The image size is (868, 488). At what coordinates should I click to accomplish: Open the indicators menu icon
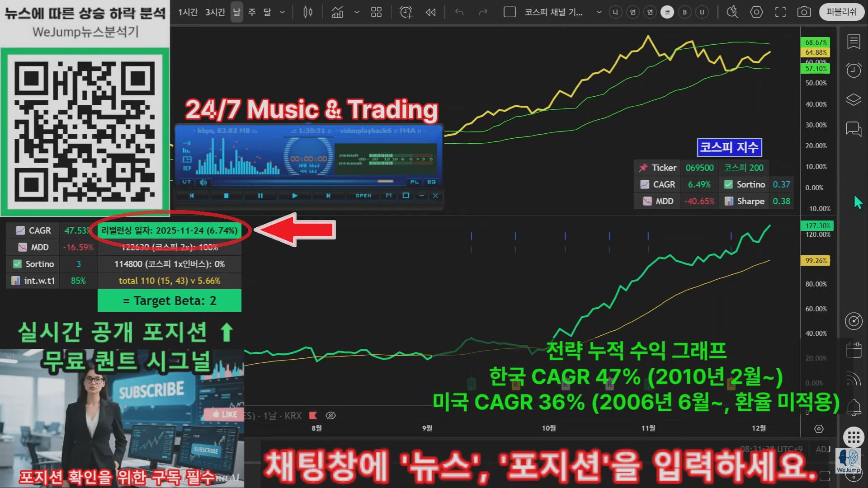pyautogui.click(x=337, y=12)
